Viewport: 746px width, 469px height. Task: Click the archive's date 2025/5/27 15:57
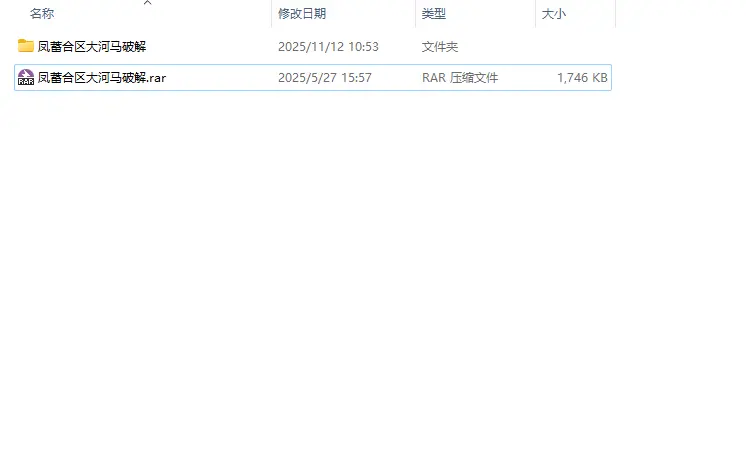(x=324, y=78)
